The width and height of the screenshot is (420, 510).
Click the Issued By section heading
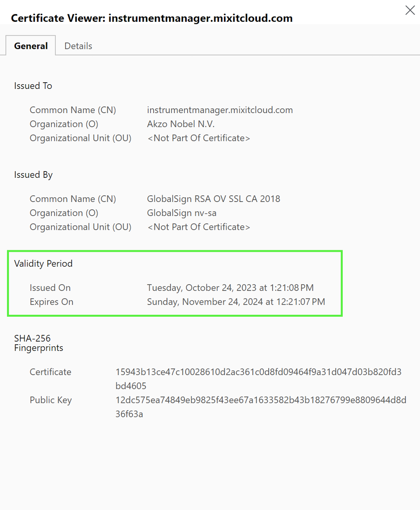(33, 175)
